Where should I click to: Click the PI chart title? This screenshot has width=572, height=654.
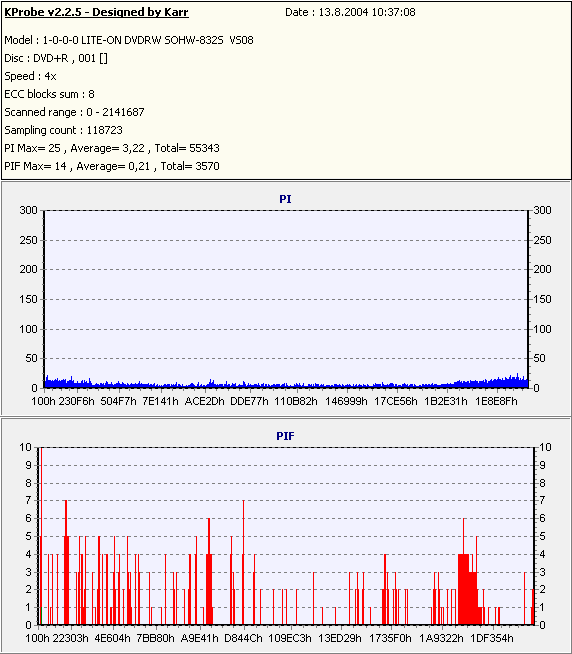(285, 199)
